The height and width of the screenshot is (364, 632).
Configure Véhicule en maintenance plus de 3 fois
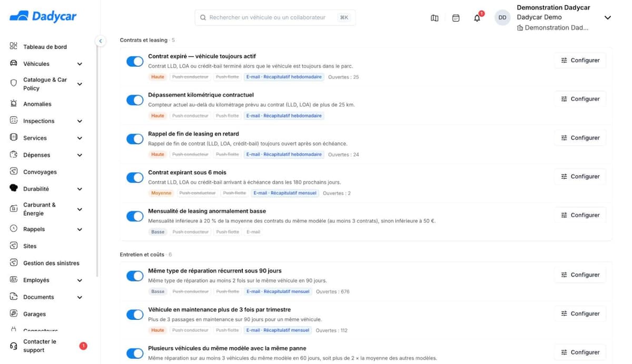580,314
